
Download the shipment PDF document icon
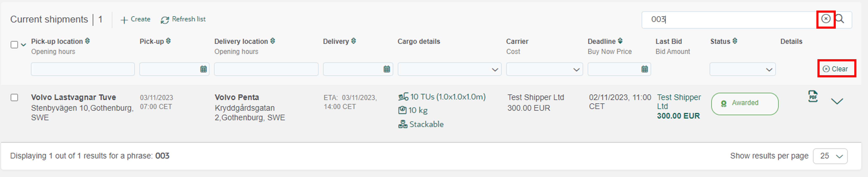tap(813, 97)
